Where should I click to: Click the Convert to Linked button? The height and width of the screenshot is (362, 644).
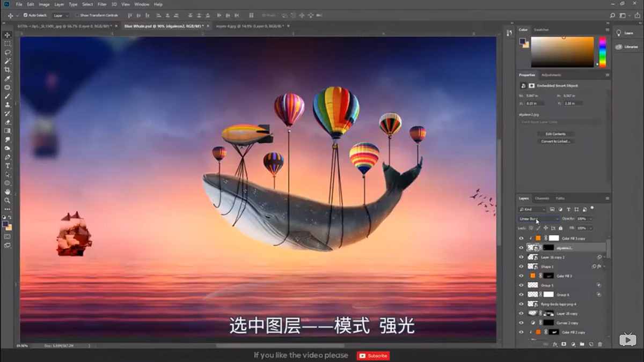(x=555, y=141)
